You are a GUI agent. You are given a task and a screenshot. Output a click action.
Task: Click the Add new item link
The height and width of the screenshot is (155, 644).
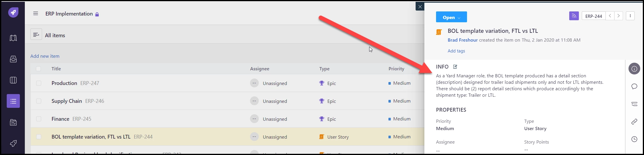[45, 56]
